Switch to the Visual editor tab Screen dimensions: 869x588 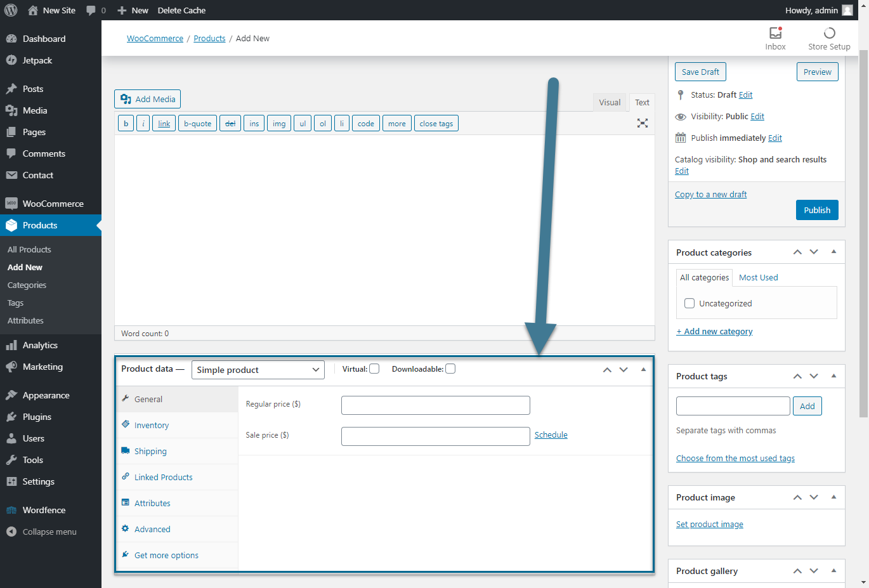click(610, 102)
